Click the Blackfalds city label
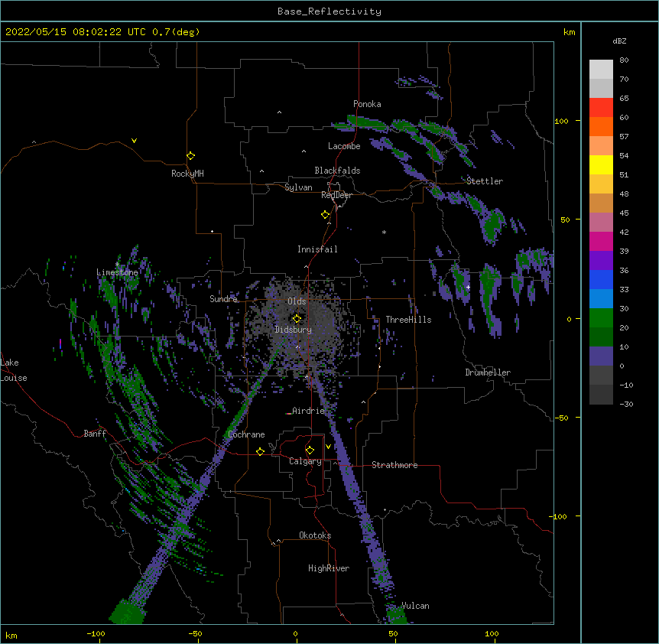The height and width of the screenshot is (644, 659). click(x=337, y=171)
